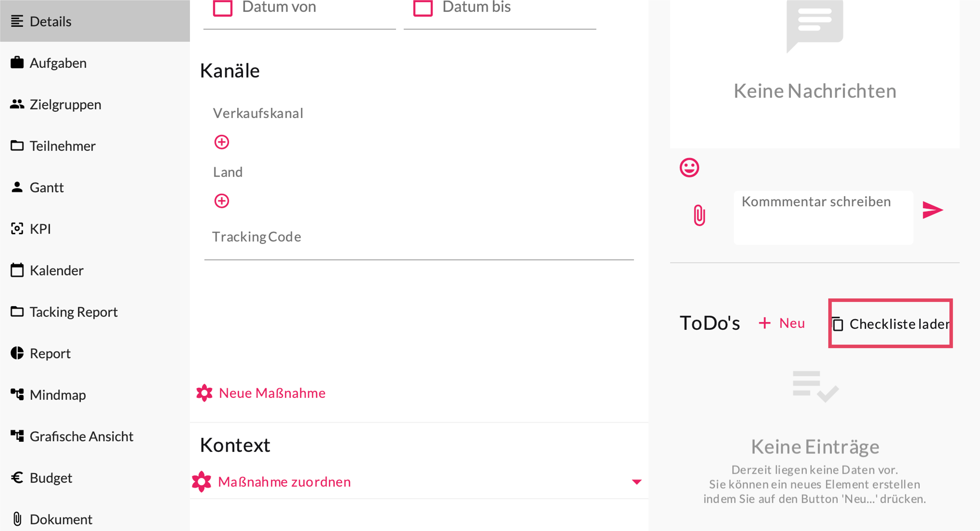
Task: Add a Verkaufskanal with plus icon
Action: 221,142
